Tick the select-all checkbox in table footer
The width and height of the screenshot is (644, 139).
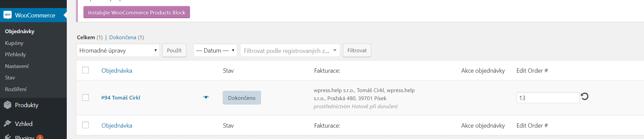[x=85, y=125]
